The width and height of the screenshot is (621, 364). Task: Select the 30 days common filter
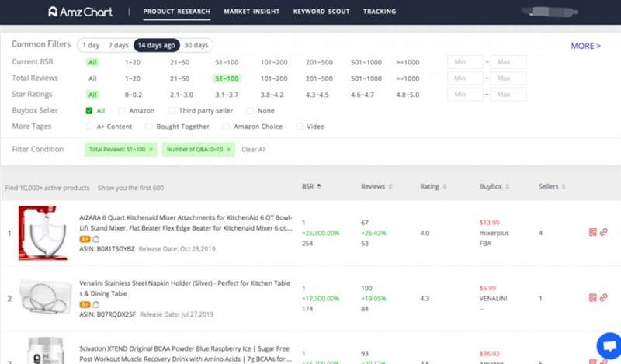tap(198, 45)
